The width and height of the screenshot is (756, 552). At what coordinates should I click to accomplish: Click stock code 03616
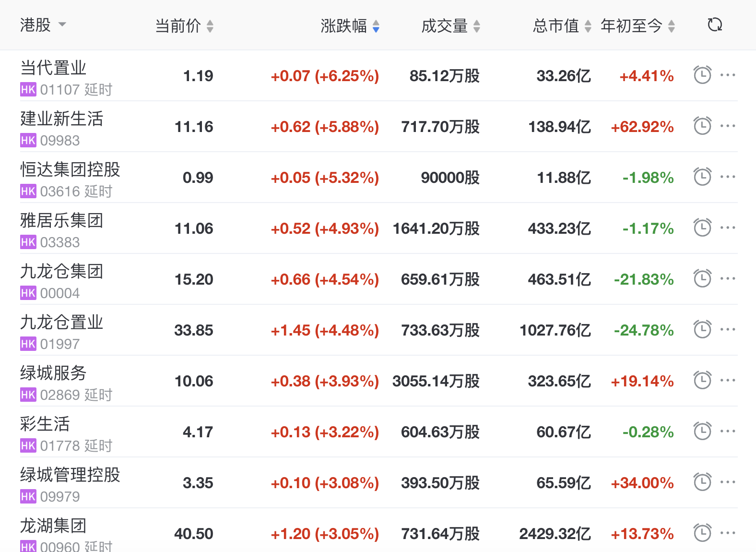click(60, 192)
